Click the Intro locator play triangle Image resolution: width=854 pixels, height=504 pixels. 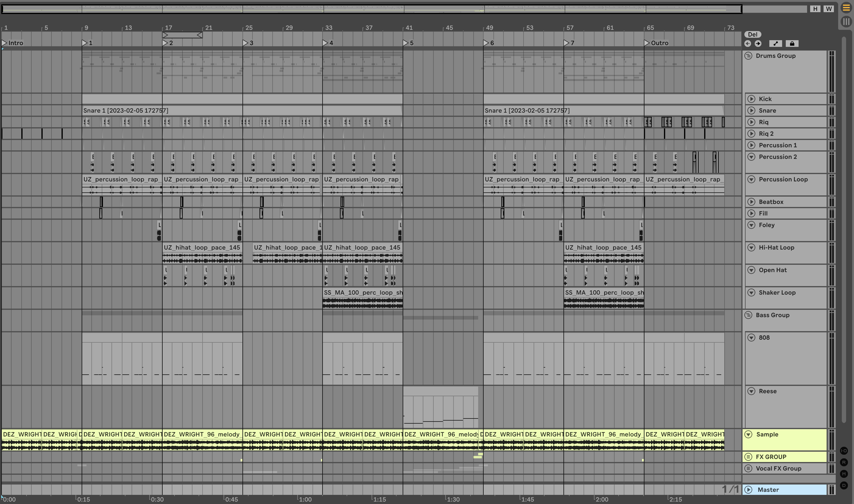5,43
